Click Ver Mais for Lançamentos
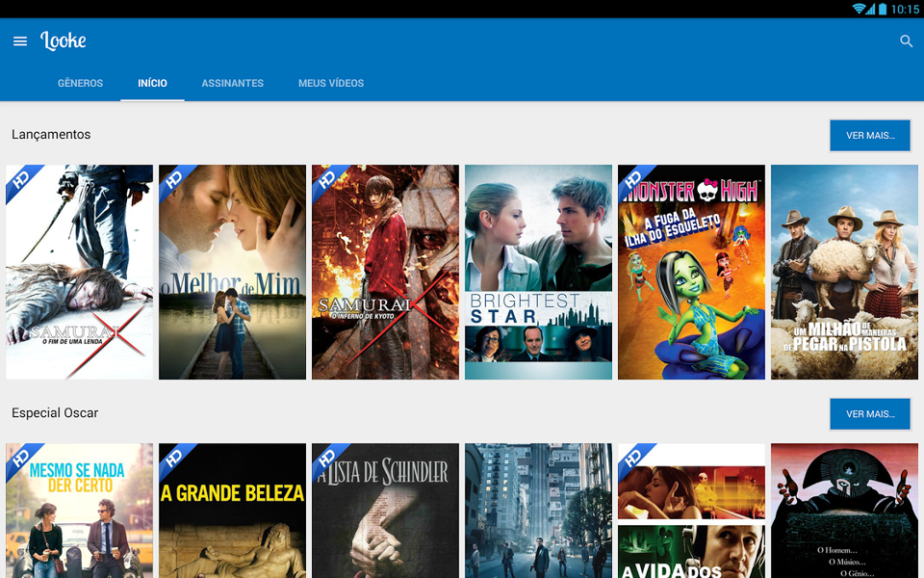 point(870,136)
